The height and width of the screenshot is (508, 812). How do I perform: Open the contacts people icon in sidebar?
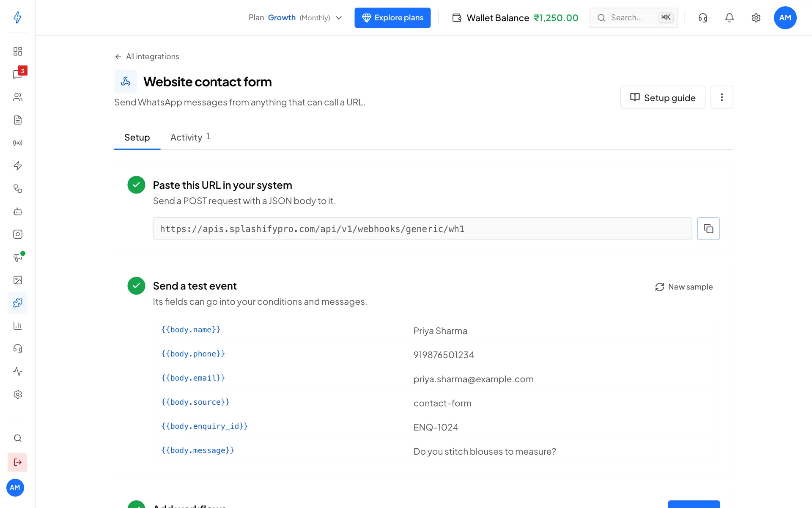[x=17, y=97]
